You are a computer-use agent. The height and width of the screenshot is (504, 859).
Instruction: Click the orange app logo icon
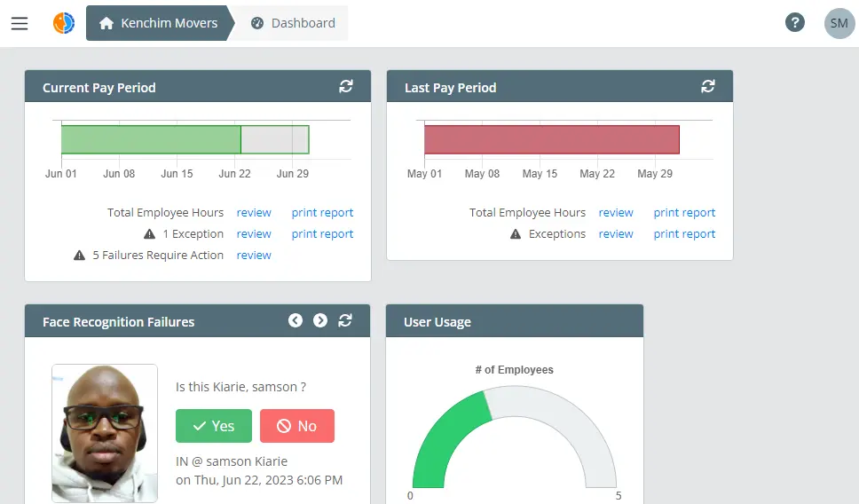point(64,23)
